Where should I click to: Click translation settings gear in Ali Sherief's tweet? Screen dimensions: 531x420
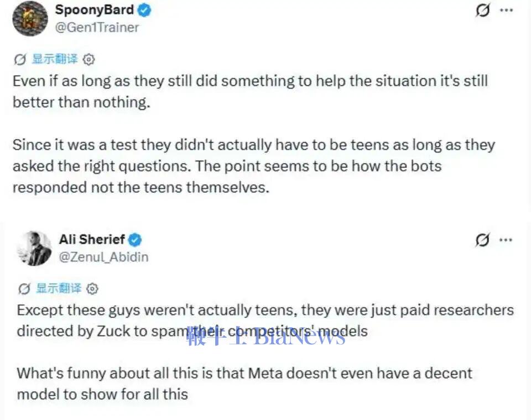point(92,288)
